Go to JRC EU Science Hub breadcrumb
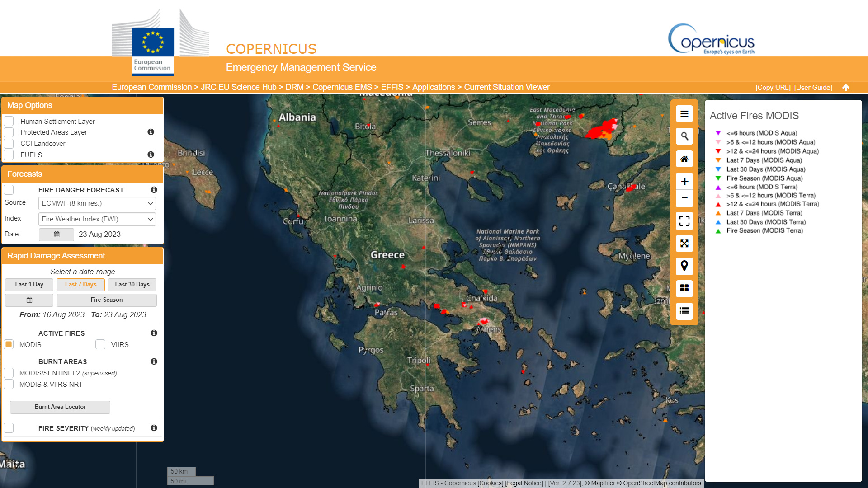Image resolution: width=868 pixels, height=488 pixels. [238, 87]
